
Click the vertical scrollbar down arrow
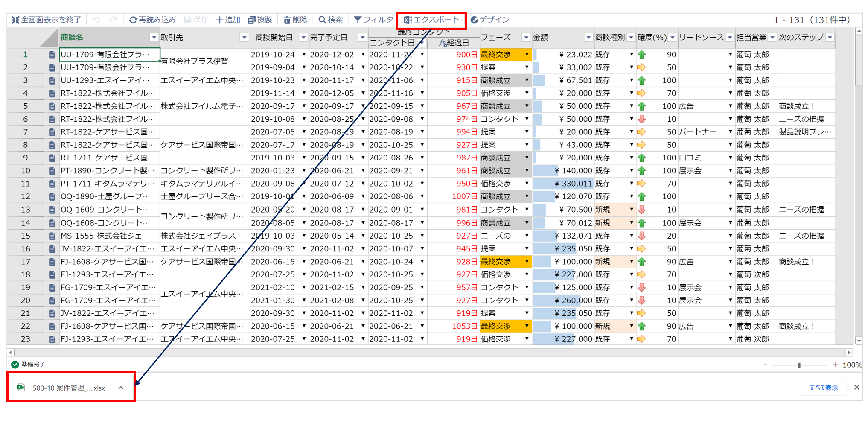tap(859, 341)
